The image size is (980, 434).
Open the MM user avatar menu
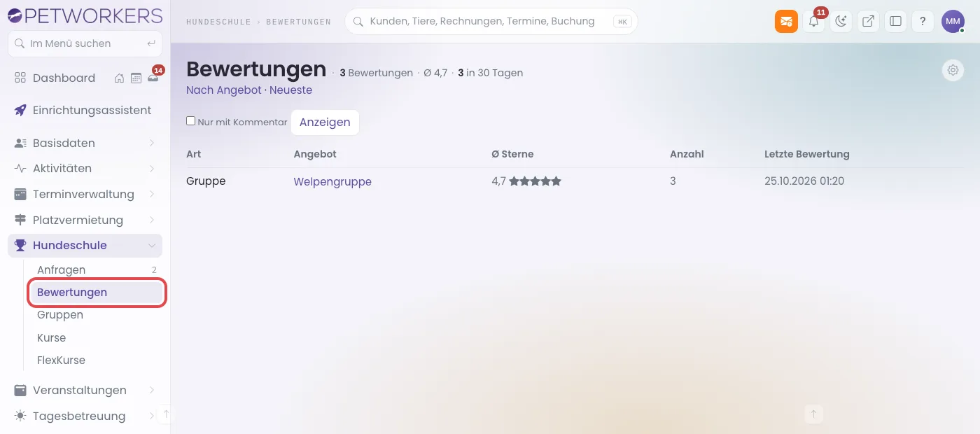(953, 21)
